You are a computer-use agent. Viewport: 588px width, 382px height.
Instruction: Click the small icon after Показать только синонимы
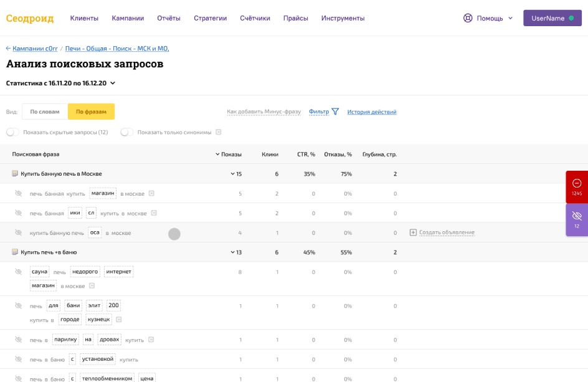pos(219,132)
